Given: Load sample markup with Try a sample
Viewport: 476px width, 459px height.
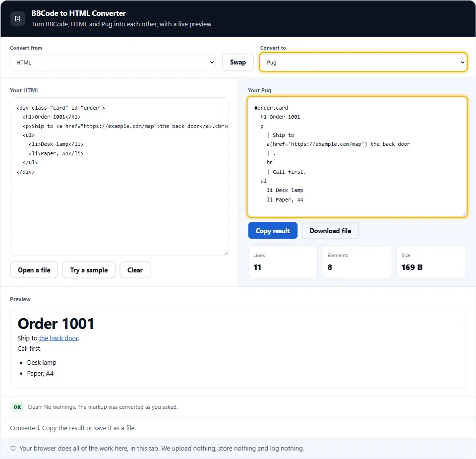Looking at the screenshot, I should [x=89, y=270].
